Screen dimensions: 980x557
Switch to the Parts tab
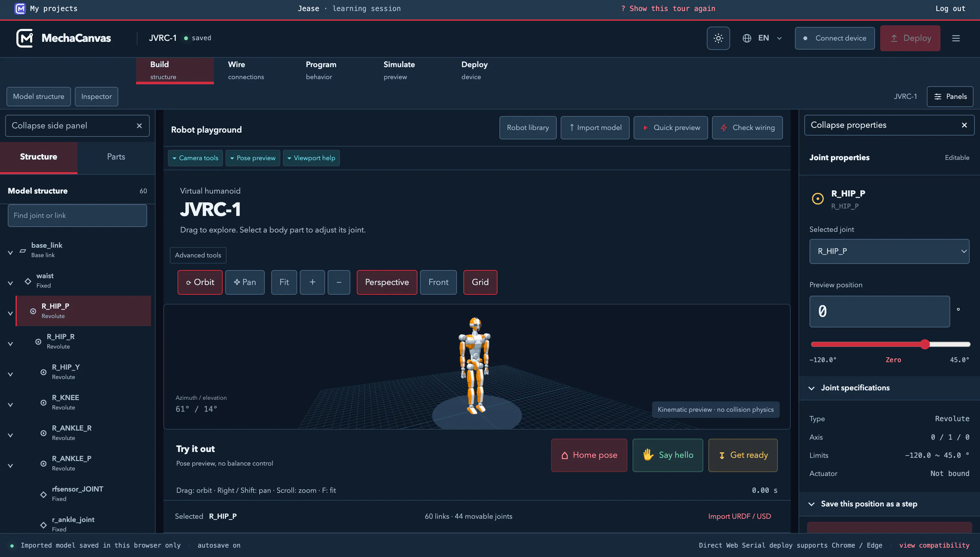[116, 157]
